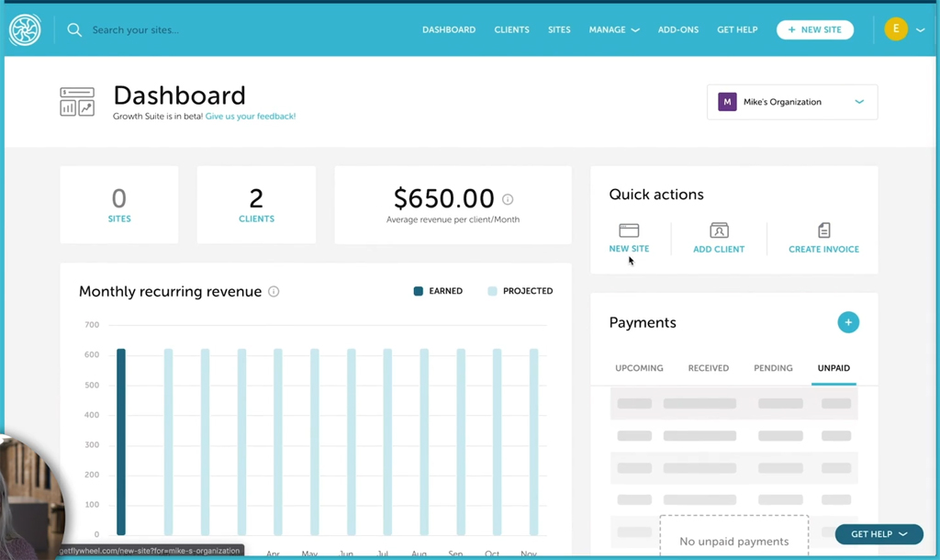The height and width of the screenshot is (560, 940).
Task: Switch to the Upcoming payments tab
Action: [639, 368]
